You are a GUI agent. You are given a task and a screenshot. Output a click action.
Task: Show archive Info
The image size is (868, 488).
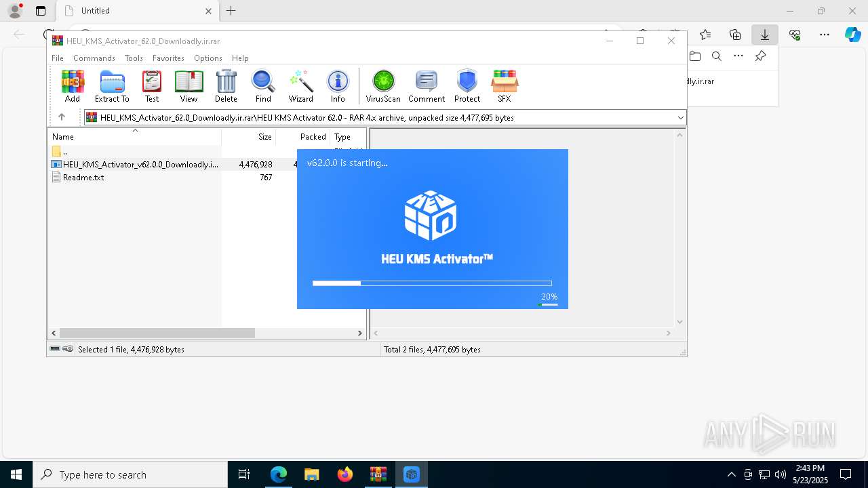pyautogui.click(x=338, y=86)
